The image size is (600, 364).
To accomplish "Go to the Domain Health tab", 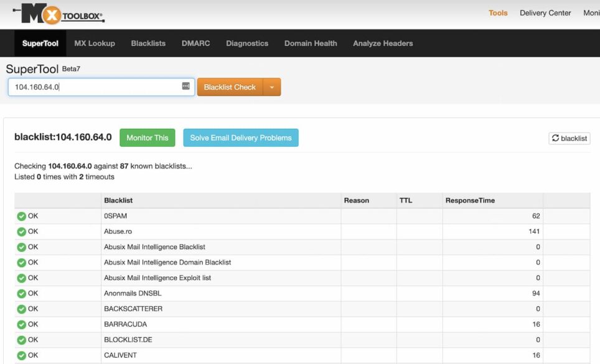I will tap(311, 44).
